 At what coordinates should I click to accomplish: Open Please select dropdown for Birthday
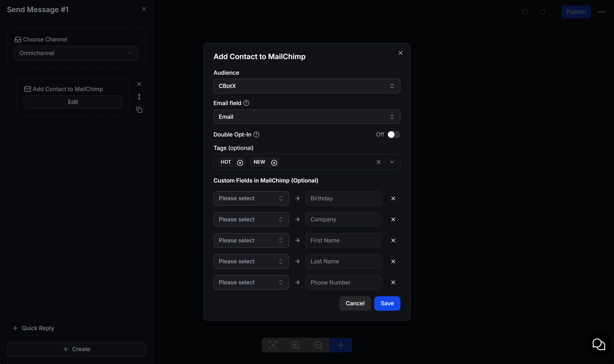click(251, 198)
